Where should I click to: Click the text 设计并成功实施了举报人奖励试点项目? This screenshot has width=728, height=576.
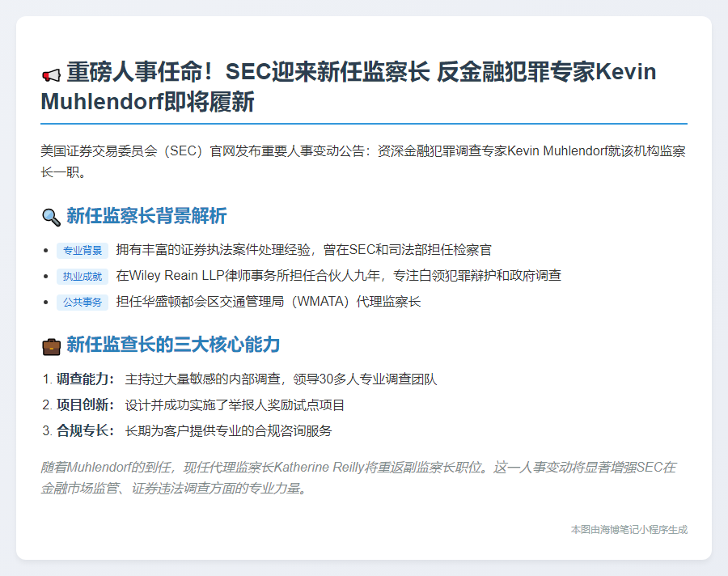235,405
